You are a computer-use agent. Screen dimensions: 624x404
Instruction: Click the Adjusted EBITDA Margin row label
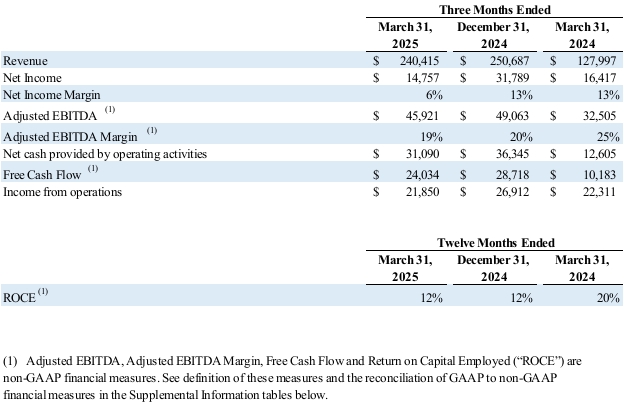(x=67, y=134)
